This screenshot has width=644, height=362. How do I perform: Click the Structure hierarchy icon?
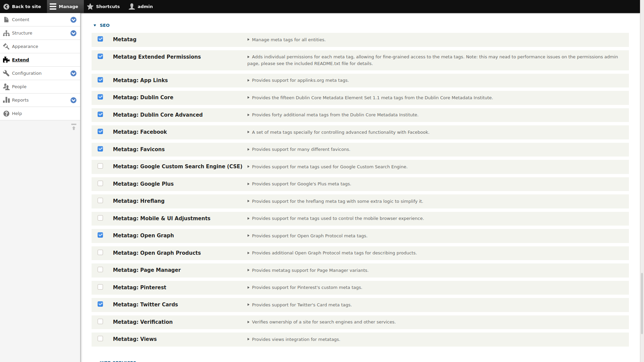(6, 33)
